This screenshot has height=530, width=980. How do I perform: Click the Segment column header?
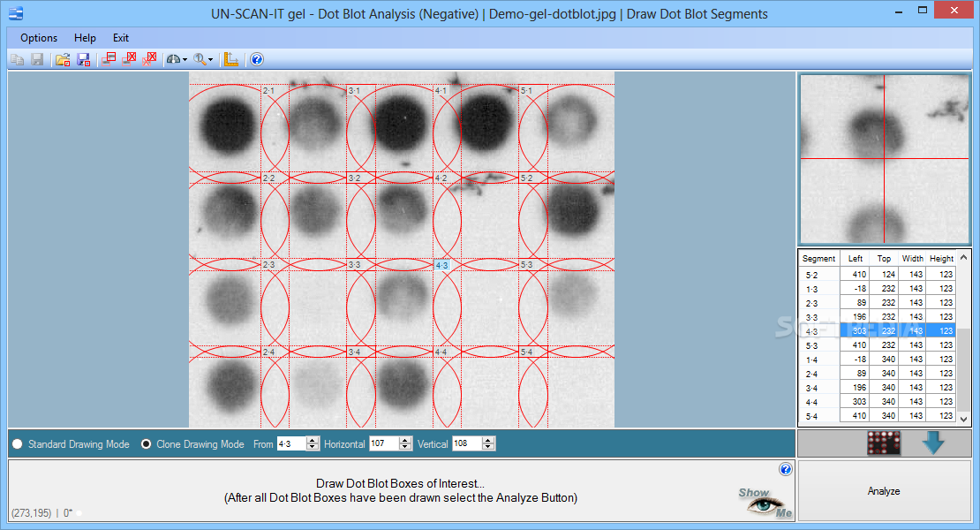818,258
